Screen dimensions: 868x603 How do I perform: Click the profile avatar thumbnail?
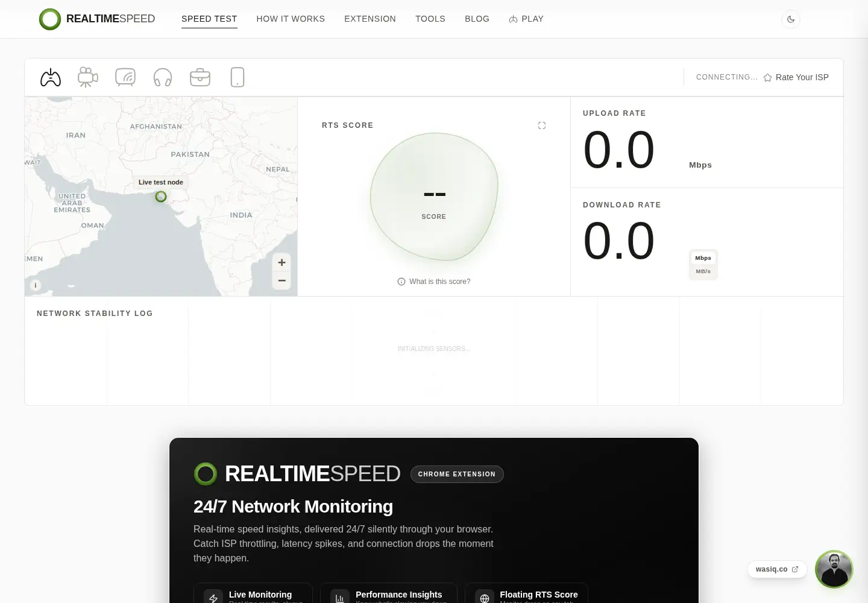tap(834, 569)
